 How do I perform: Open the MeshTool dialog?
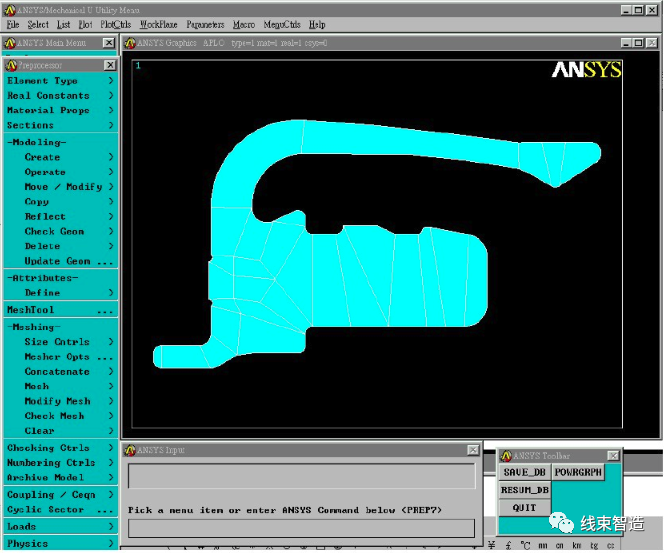(60, 310)
